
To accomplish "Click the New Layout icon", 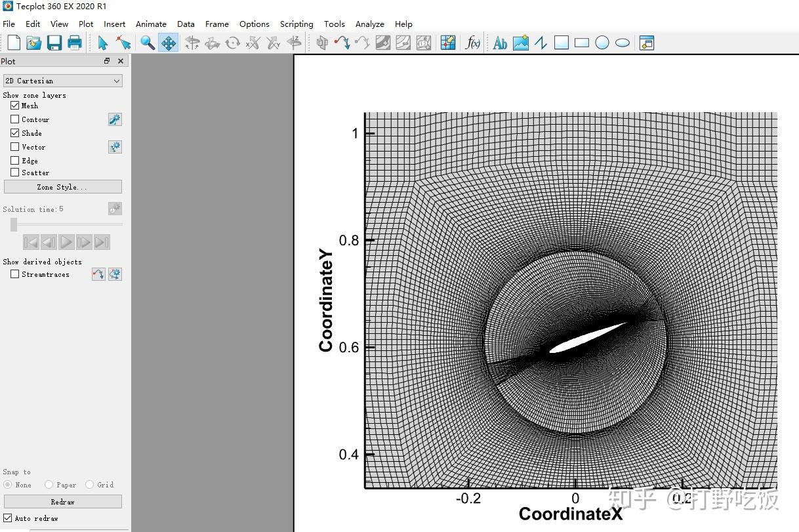I will (x=14, y=43).
